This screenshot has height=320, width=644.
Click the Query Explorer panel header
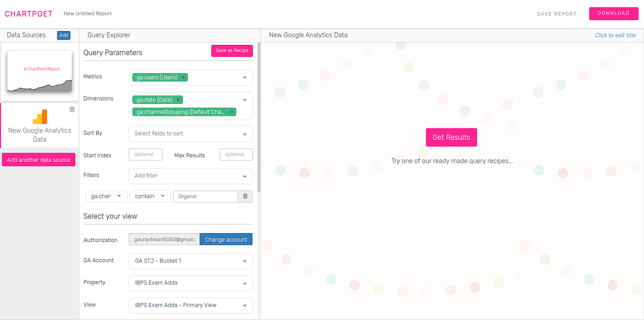click(x=109, y=35)
